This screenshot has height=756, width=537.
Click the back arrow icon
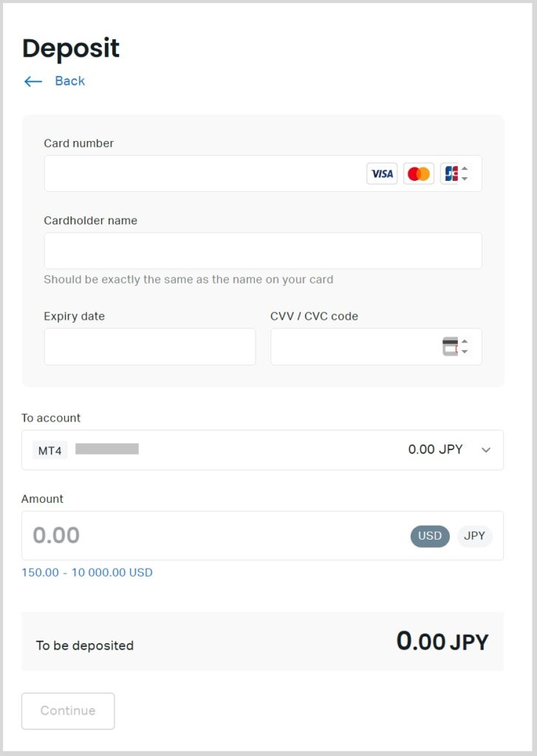(x=33, y=81)
